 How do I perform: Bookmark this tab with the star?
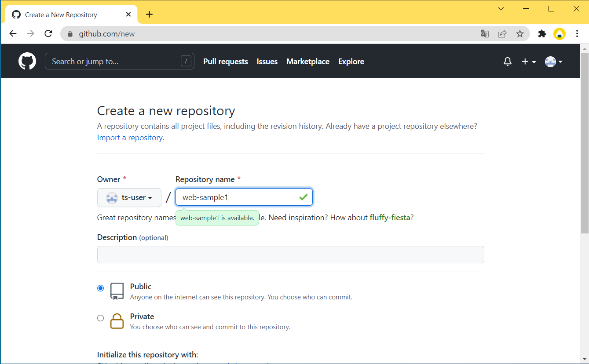pyautogui.click(x=520, y=34)
